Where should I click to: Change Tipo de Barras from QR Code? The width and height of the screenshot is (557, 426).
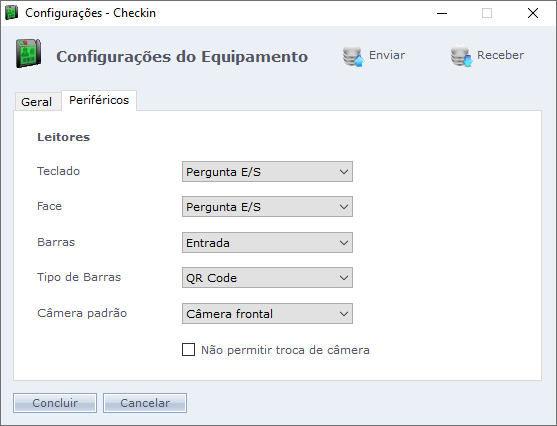tap(267, 277)
